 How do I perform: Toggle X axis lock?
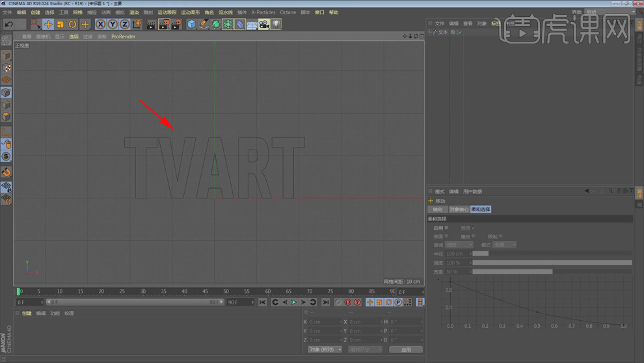point(100,25)
